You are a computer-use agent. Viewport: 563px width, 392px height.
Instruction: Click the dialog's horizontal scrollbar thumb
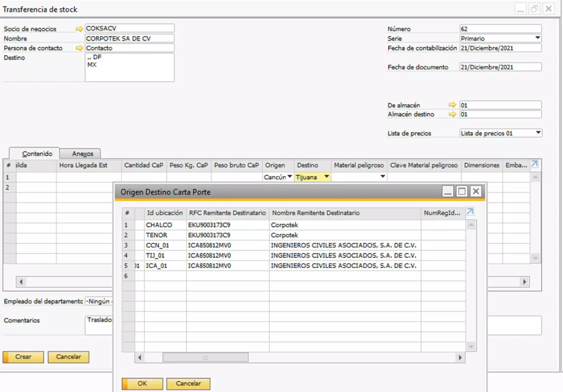205,358
